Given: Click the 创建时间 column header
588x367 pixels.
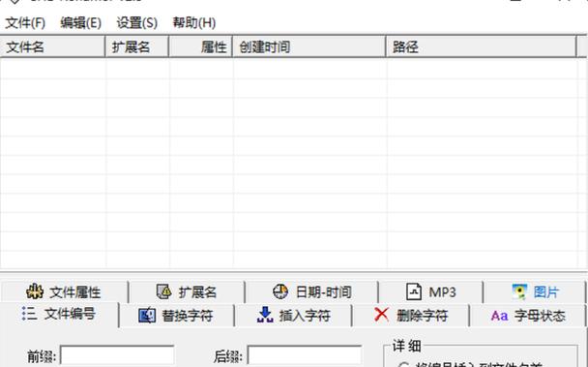Looking at the screenshot, I should 309,46.
